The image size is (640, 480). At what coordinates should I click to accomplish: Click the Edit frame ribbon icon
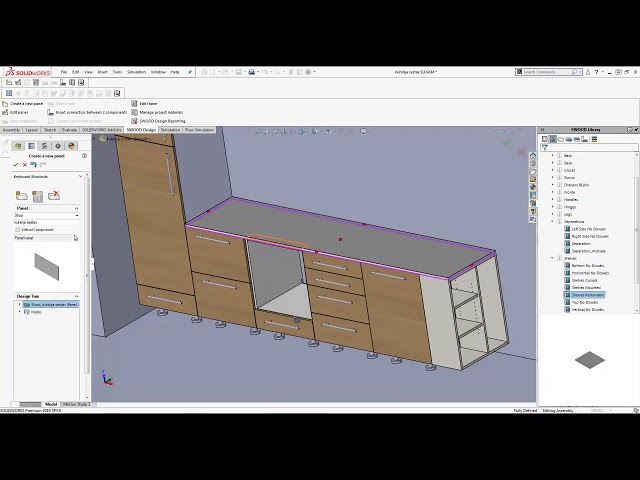(x=134, y=104)
